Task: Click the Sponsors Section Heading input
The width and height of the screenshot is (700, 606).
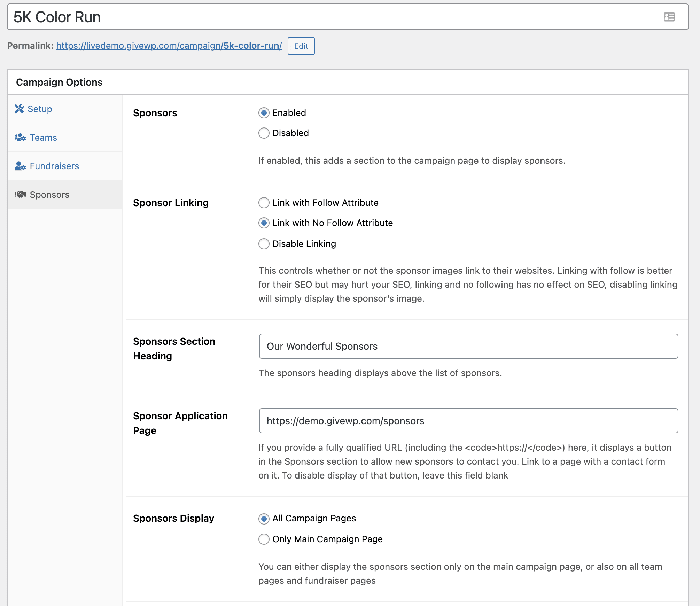Action: (x=468, y=346)
